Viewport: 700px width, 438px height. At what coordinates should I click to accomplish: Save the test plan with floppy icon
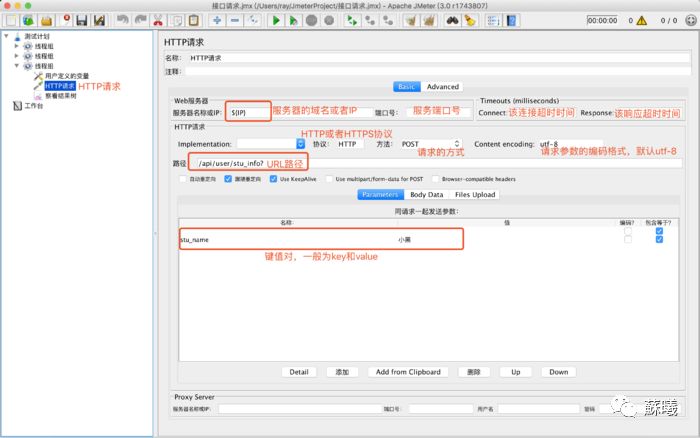click(82, 21)
